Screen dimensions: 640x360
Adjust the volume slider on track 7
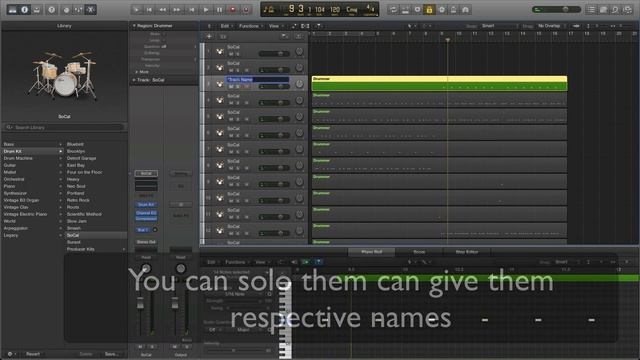(x=274, y=151)
